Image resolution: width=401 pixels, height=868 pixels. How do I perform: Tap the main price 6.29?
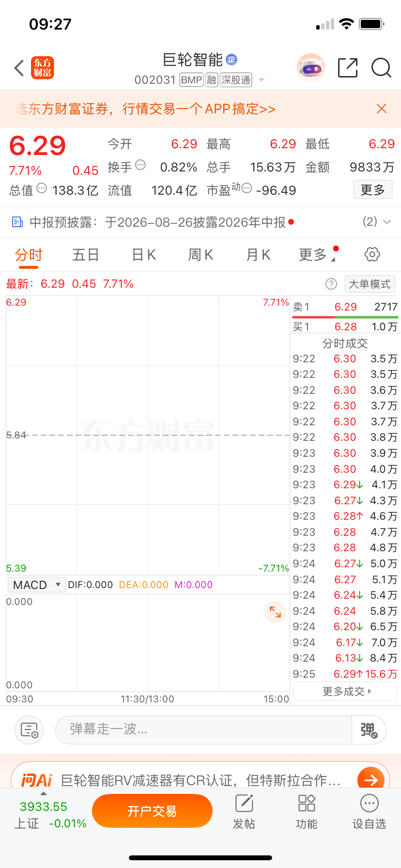37,145
